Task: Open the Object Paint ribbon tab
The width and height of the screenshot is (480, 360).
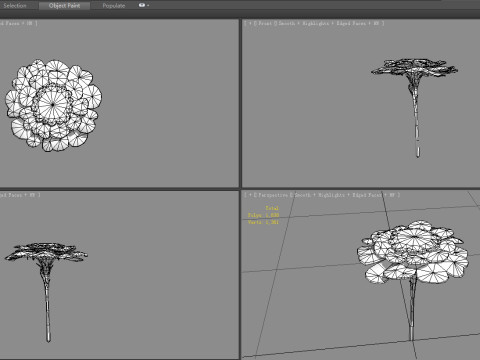Action: (64, 6)
